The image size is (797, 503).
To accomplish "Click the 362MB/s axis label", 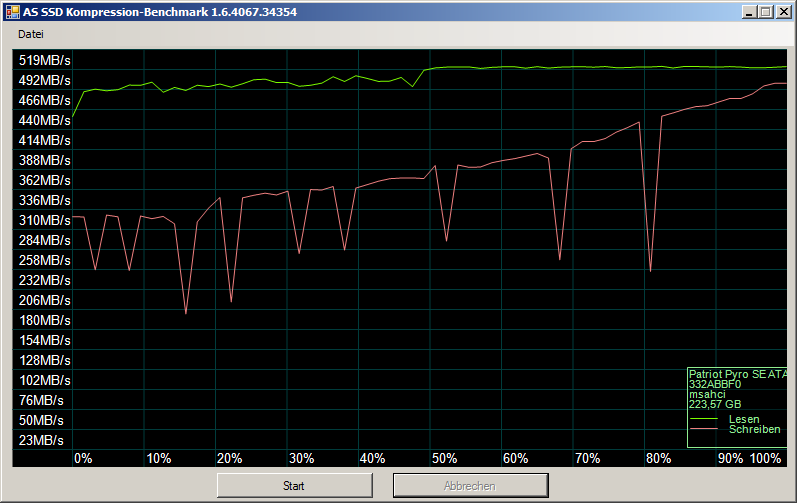I will click(44, 180).
